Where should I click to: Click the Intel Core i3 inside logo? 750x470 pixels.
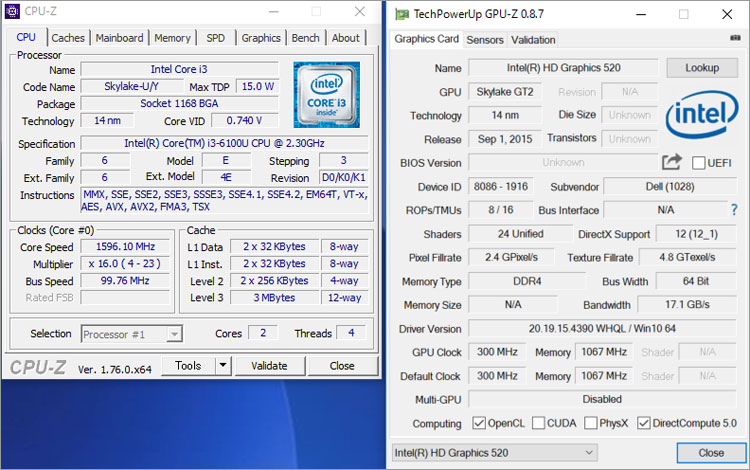click(327, 95)
